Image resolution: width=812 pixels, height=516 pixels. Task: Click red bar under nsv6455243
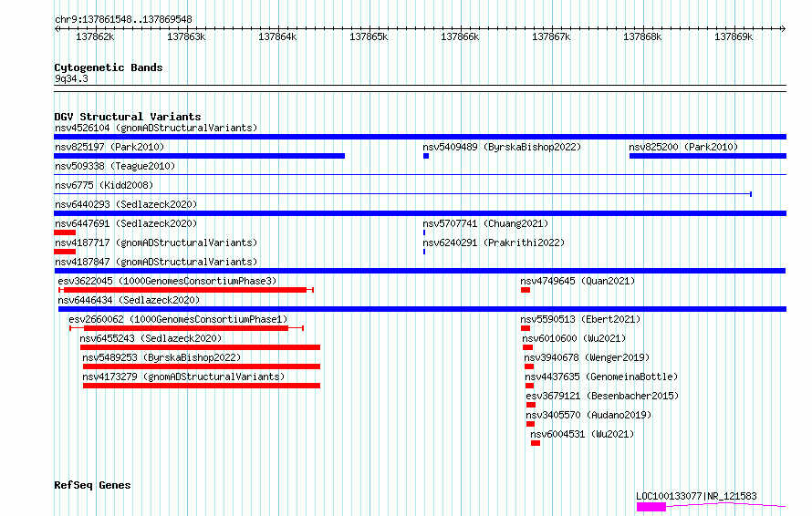[201, 347]
